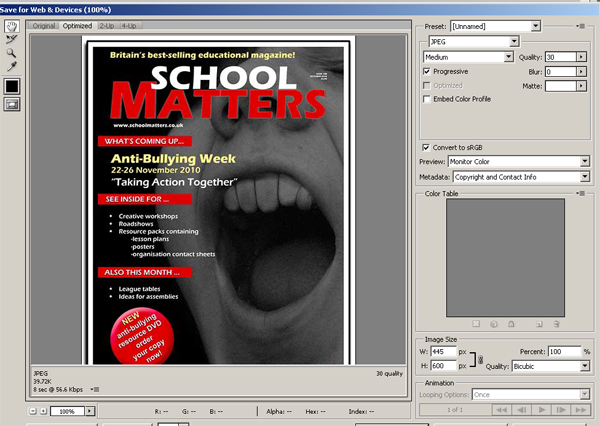Click the zoom out minus button

pyautogui.click(x=33, y=411)
